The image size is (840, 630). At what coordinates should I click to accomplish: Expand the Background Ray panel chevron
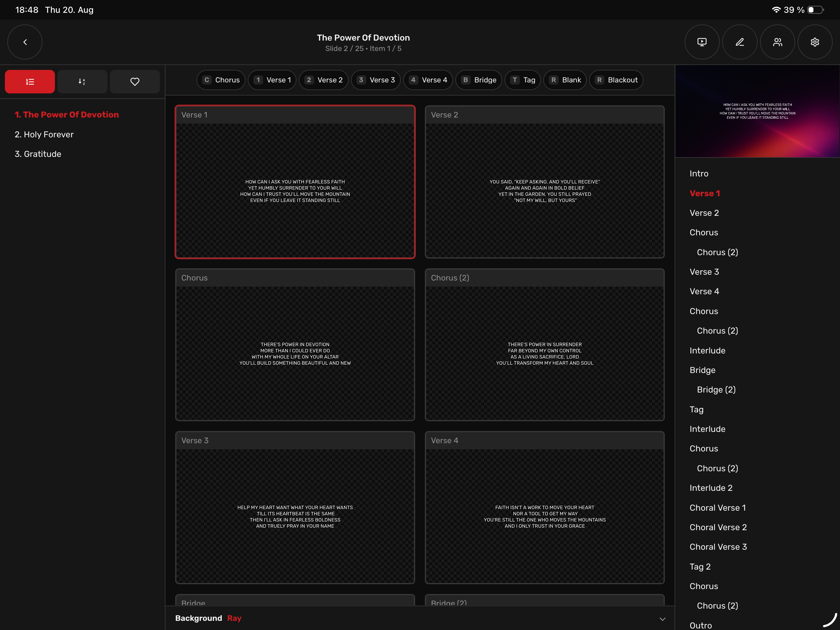662,619
